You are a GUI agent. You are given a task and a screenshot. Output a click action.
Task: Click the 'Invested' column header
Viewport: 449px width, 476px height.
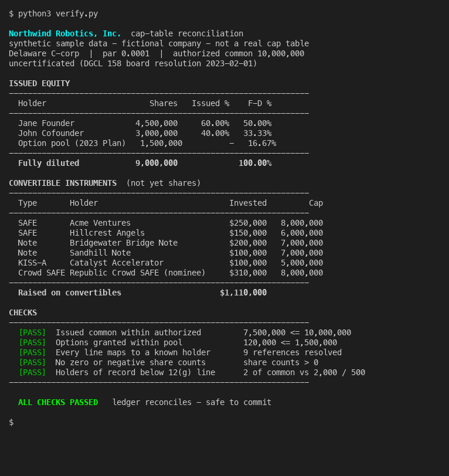click(x=248, y=203)
